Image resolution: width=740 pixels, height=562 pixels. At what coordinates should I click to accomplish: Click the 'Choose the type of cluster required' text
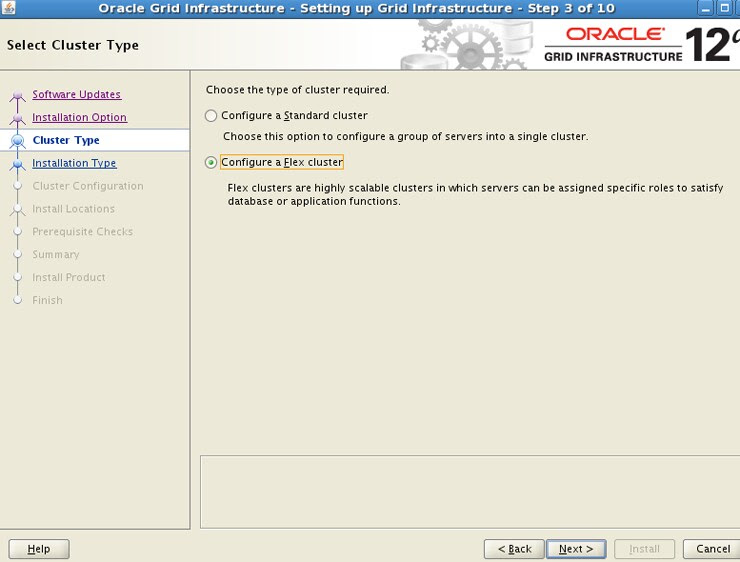point(297,90)
